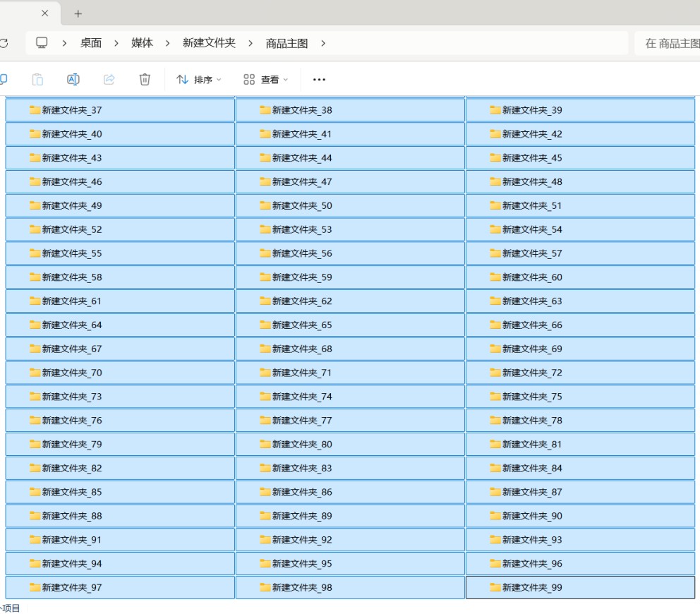Go to 新建文件夹 in the breadcrumb
The height and width of the screenshot is (614, 700).
209,43
